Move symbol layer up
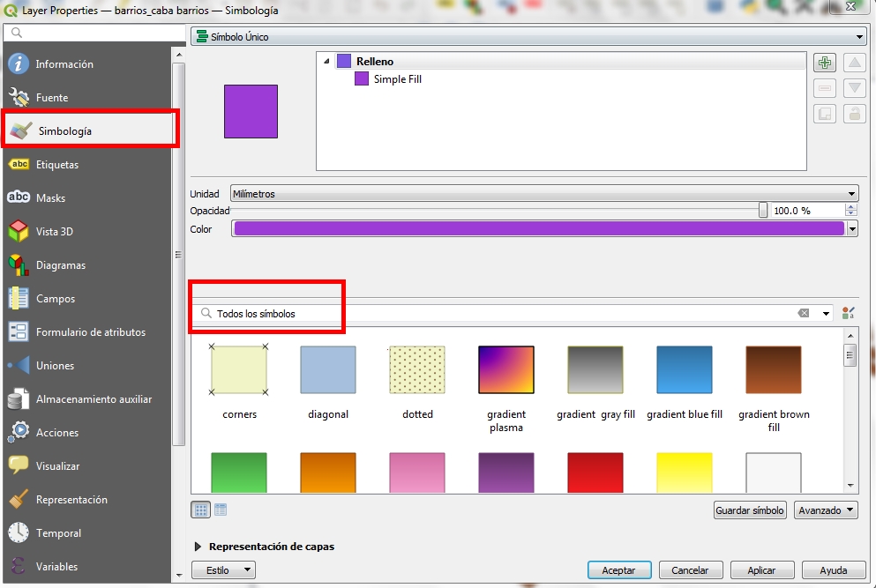876x588 pixels. click(854, 63)
